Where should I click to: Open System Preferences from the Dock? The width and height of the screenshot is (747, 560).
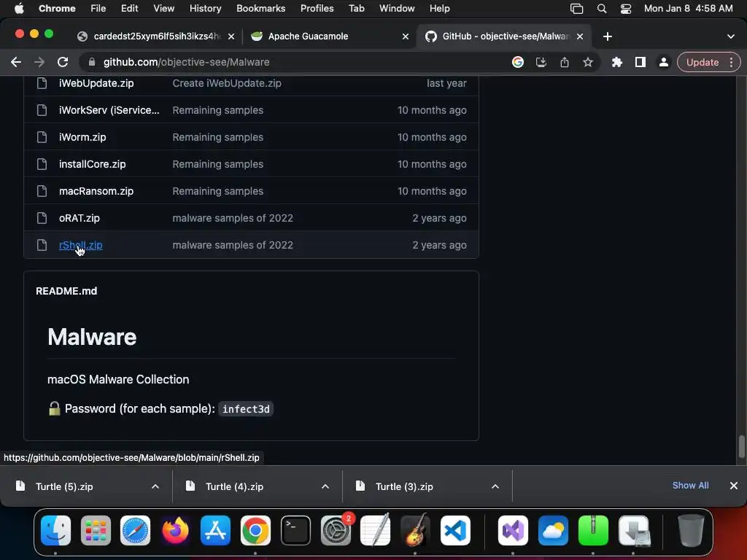[x=336, y=531]
